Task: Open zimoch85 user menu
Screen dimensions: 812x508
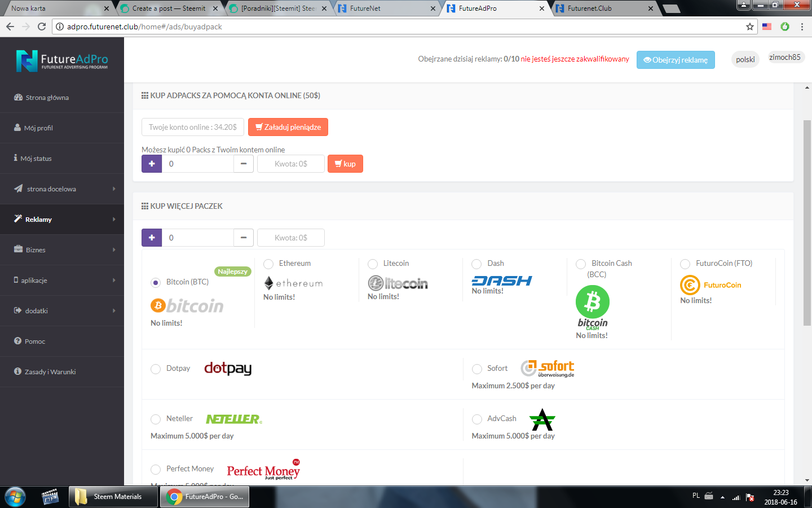Action: pos(785,57)
